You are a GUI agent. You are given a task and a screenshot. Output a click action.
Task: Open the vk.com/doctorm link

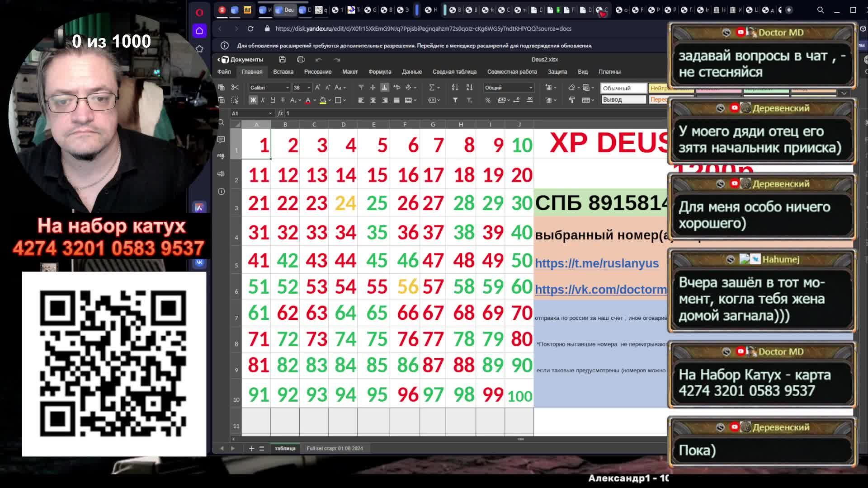(x=601, y=290)
